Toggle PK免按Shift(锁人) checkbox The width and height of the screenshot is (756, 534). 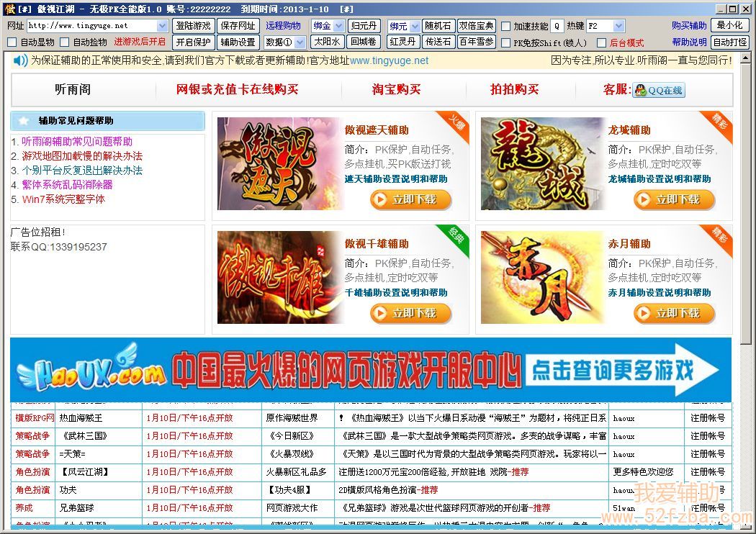[505, 43]
